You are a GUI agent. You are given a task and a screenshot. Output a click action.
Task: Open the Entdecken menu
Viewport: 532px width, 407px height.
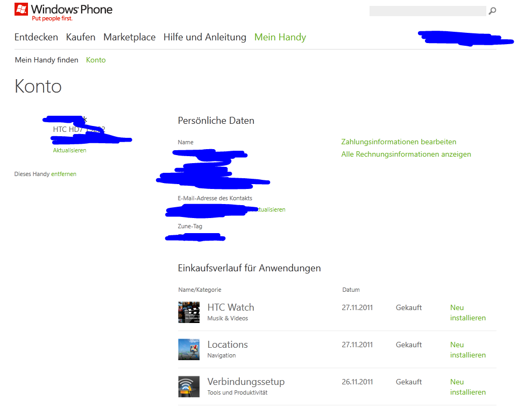click(36, 37)
